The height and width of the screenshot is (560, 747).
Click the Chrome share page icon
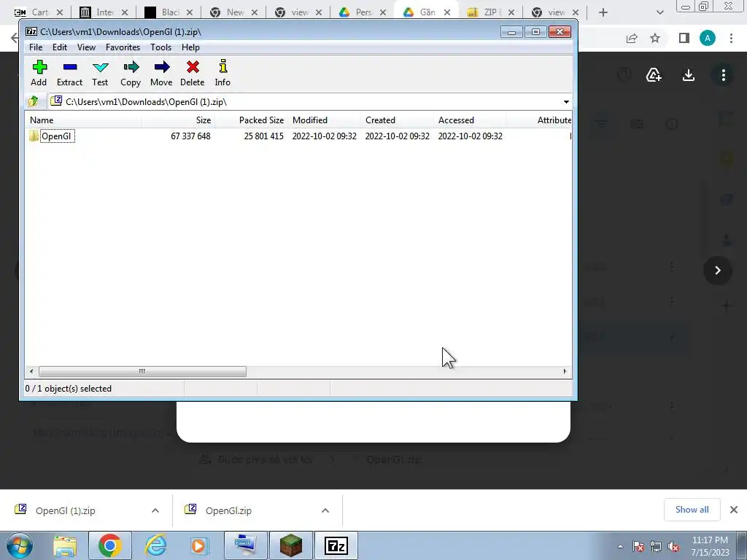tap(632, 38)
